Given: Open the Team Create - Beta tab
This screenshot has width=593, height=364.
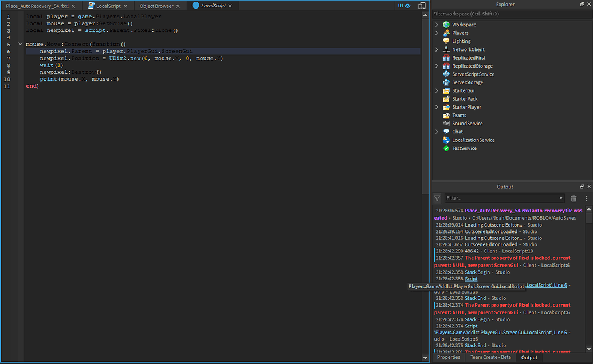Looking at the screenshot, I should 490,357.
